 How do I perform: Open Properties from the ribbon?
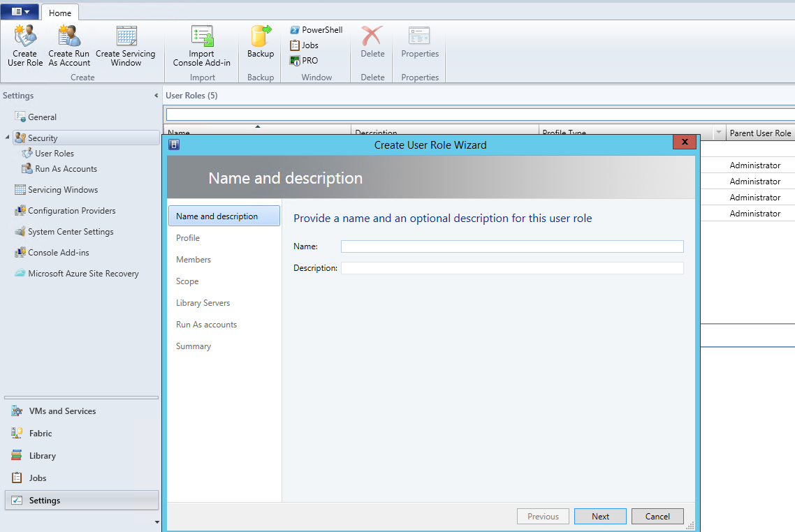420,42
